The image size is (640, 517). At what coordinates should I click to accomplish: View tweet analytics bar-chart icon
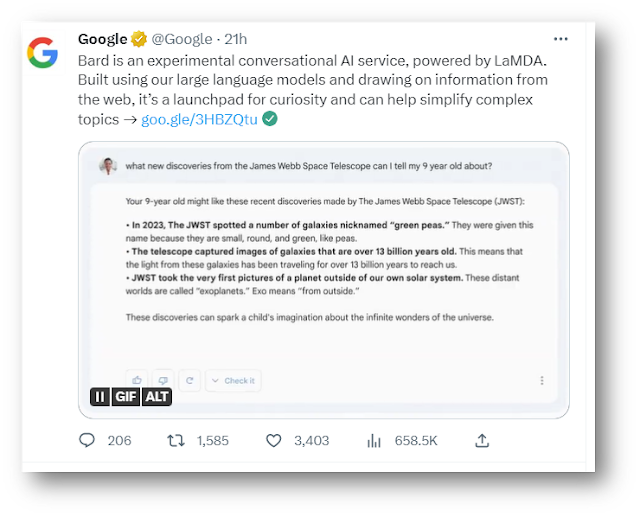[376, 440]
